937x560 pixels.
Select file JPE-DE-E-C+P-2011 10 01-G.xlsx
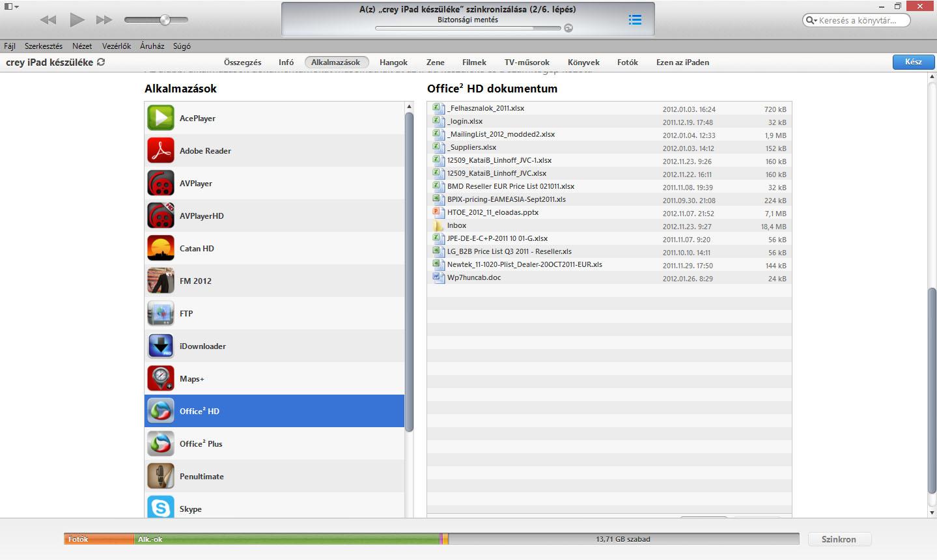pos(609,238)
